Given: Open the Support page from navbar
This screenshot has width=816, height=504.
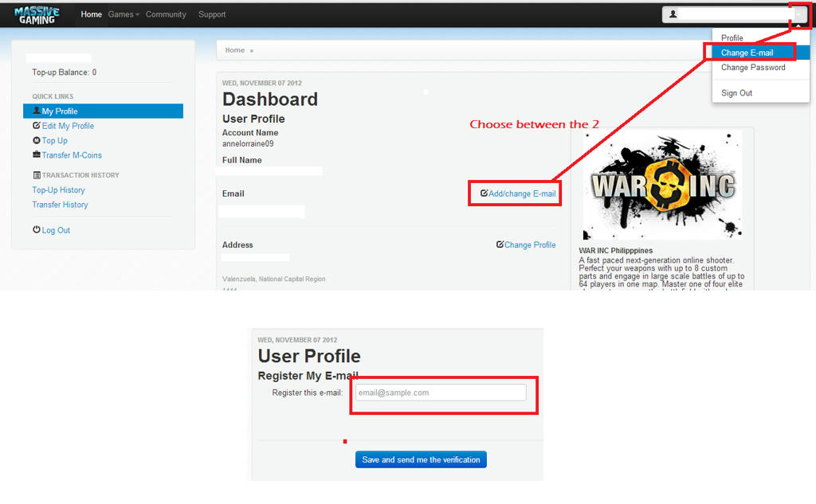Looking at the screenshot, I should [x=212, y=14].
